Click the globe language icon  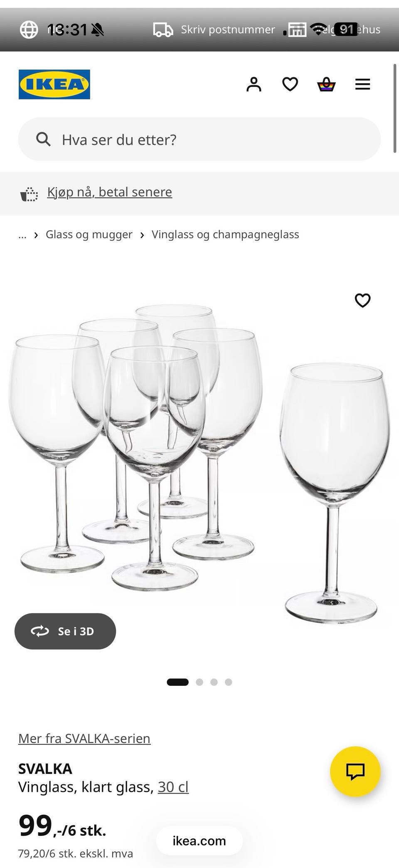[x=29, y=30]
